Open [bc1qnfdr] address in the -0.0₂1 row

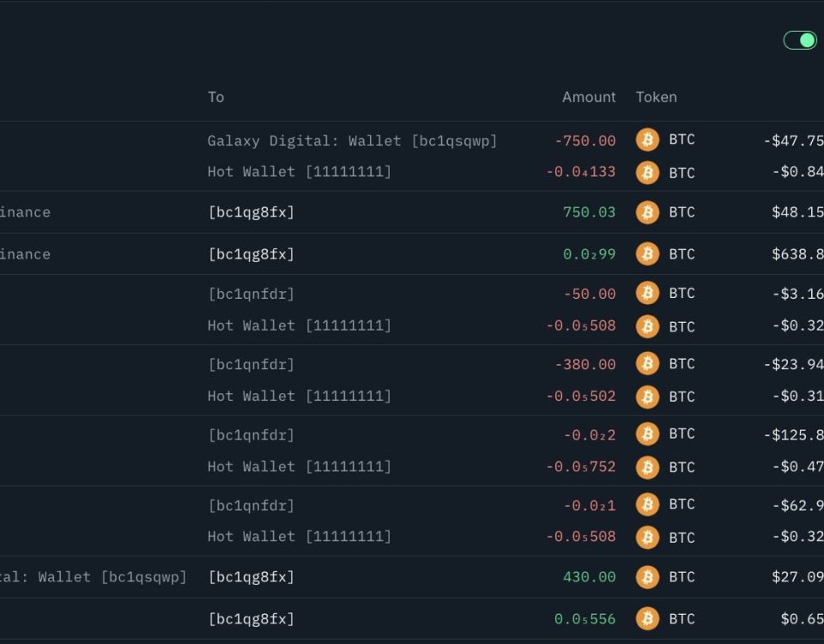pos(251,506)
